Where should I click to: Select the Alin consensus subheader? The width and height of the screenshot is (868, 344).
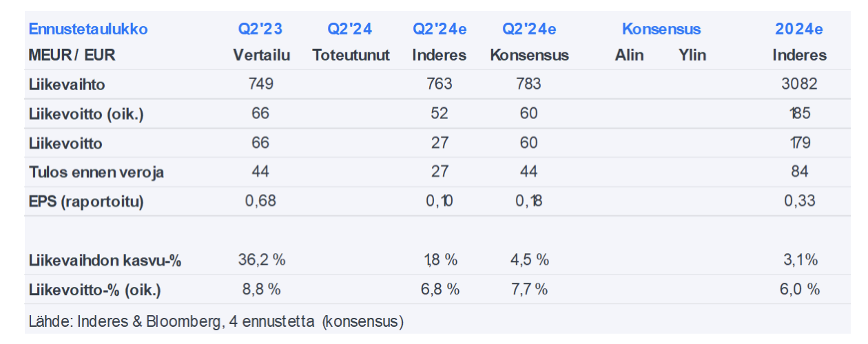[x=629, y=55]
